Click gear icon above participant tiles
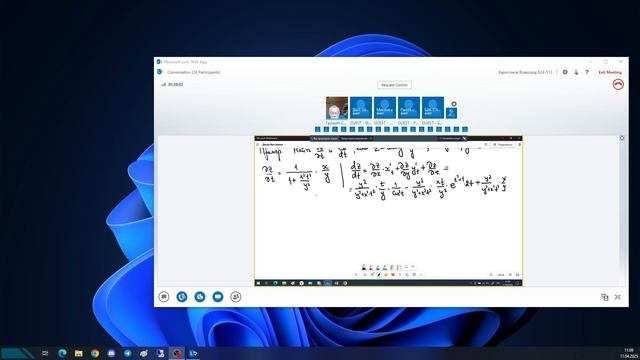This screenshot has width=640, height=360. tap(453, 104)
